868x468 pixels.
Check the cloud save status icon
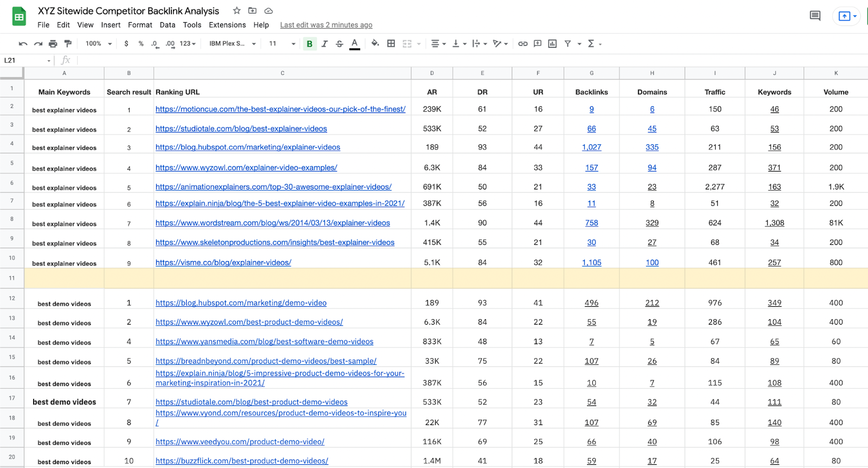click(269, 10)
